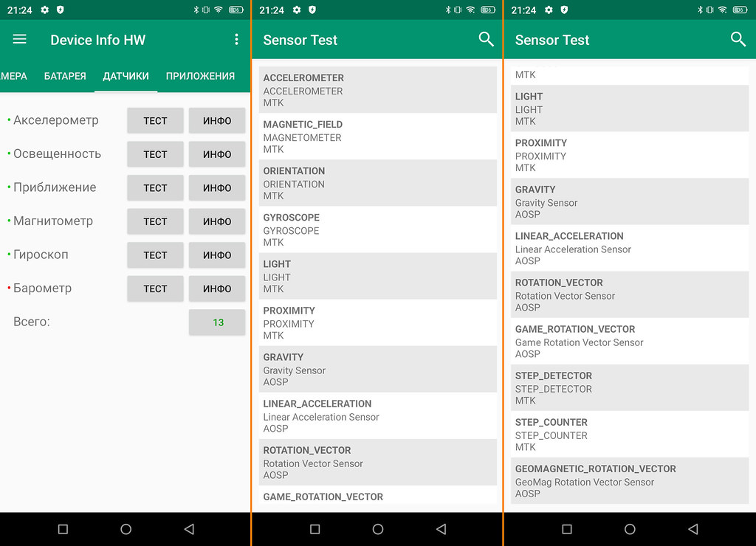The image size is (756, 546).
Task: Select the ДАТЧИКИ tab
Action: (x=126, y=76)
